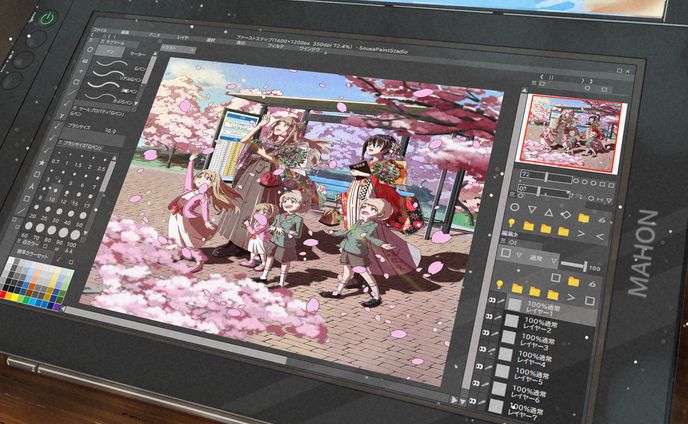
Task: Select the star shape tool in left toolbar
Action: click(42, 163)
